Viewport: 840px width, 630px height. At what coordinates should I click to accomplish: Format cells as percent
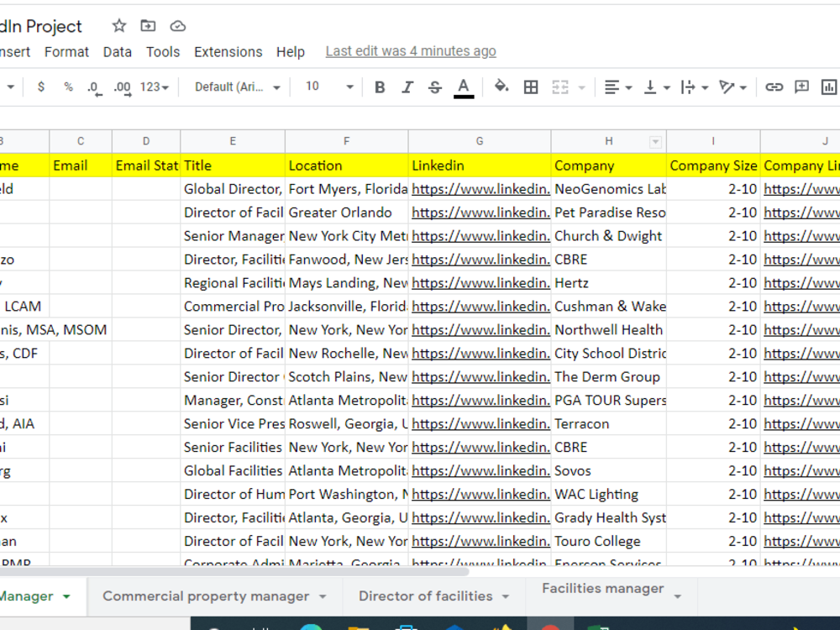(68, 87)
